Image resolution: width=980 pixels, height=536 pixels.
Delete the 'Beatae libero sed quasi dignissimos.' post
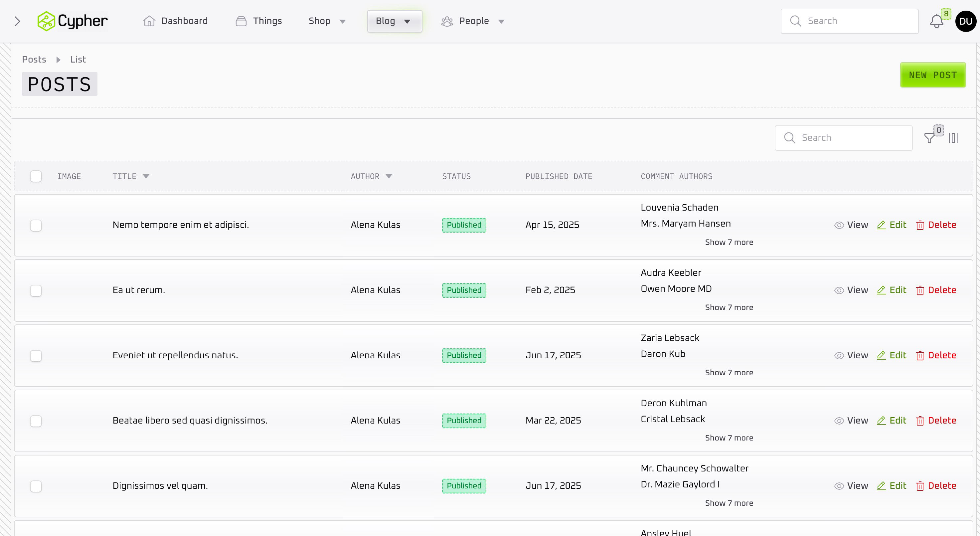pos(936,420)
